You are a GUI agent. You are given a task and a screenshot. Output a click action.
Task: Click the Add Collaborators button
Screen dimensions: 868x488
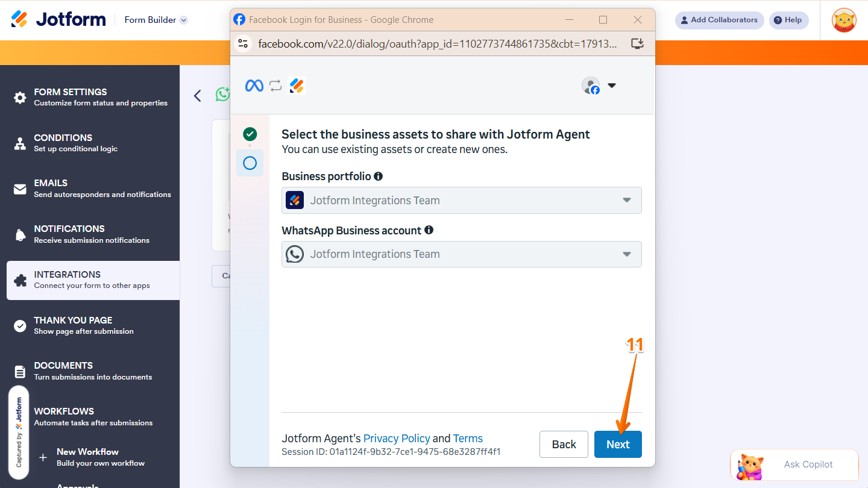coord(719,20)
